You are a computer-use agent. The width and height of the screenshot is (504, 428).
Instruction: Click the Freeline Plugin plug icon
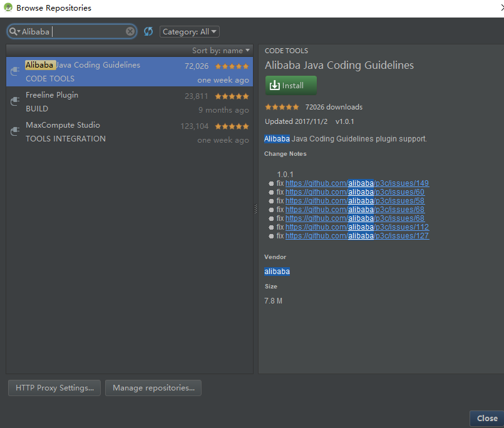[15, 101]
